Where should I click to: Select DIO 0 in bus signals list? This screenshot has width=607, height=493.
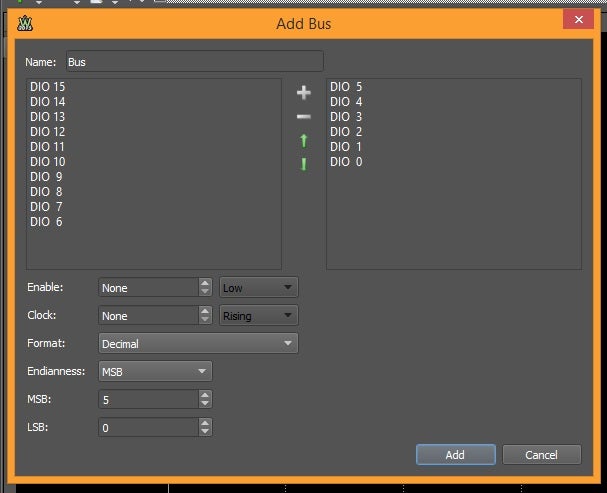point(346,162)
